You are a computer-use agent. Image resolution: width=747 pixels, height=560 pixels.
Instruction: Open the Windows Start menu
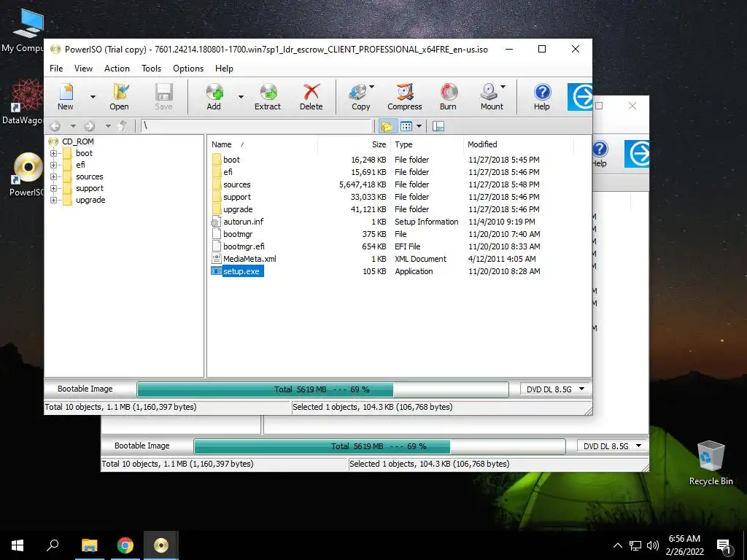click(18, 545)
